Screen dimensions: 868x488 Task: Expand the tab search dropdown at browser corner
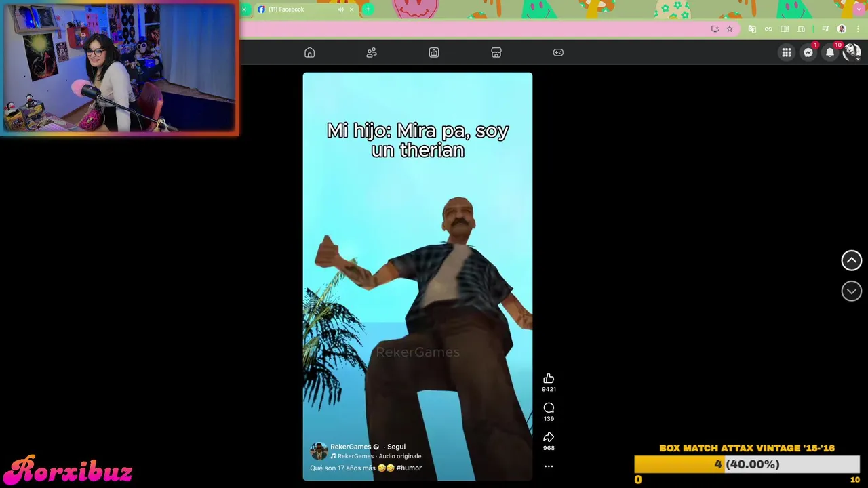[859, 9]
